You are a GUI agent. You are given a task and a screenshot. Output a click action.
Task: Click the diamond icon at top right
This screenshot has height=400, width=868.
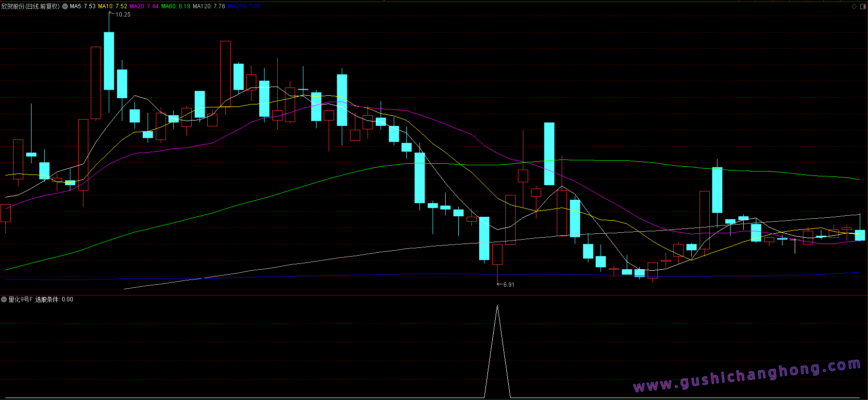854,6
